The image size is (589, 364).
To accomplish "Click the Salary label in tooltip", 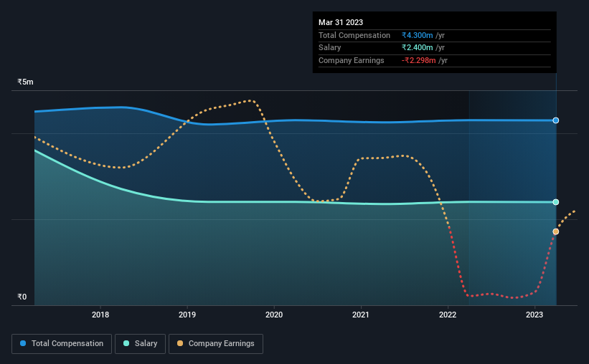I will (x=330, y=48).
